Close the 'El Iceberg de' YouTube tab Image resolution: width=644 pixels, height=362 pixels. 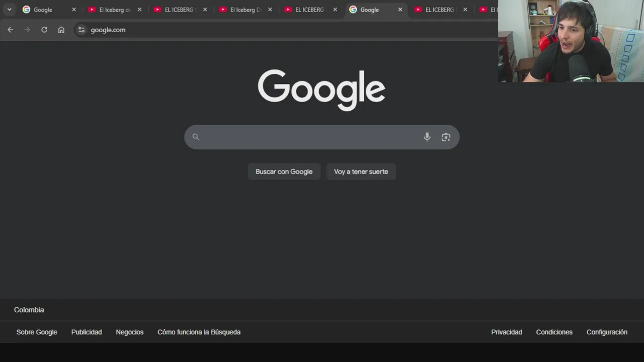pyautogui.click(x=139, y=10)
